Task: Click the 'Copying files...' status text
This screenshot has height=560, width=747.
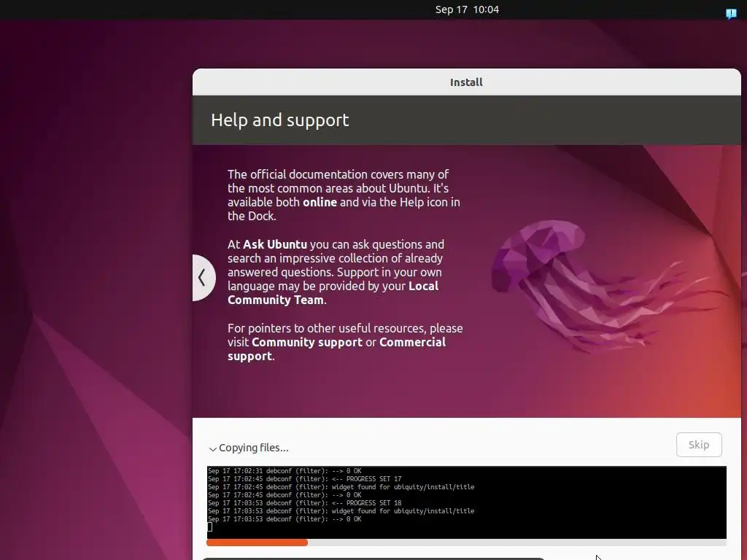Action: click(x=253, y=448)
